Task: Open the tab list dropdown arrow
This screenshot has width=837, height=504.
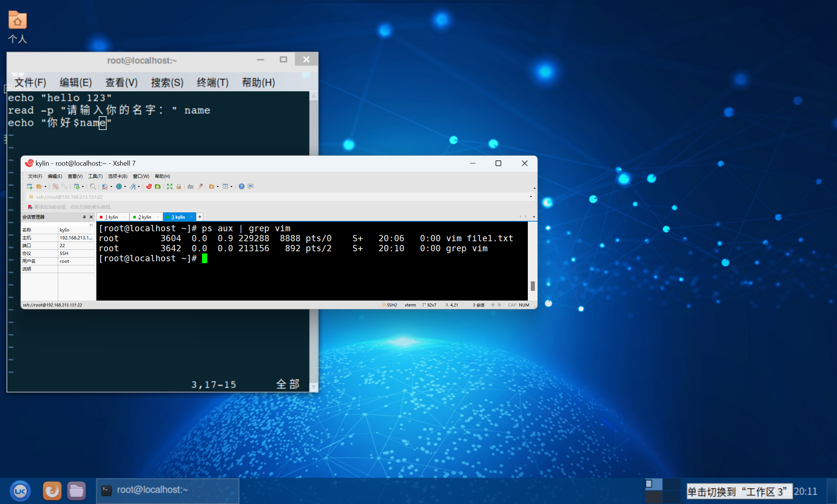Action: 534,217
